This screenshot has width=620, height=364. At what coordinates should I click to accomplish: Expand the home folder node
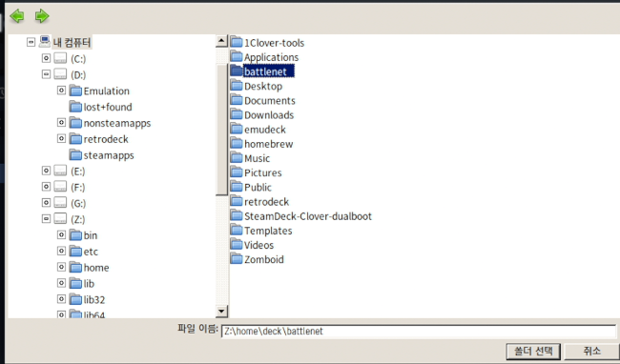pyautogui.click(x=61, y=267)
